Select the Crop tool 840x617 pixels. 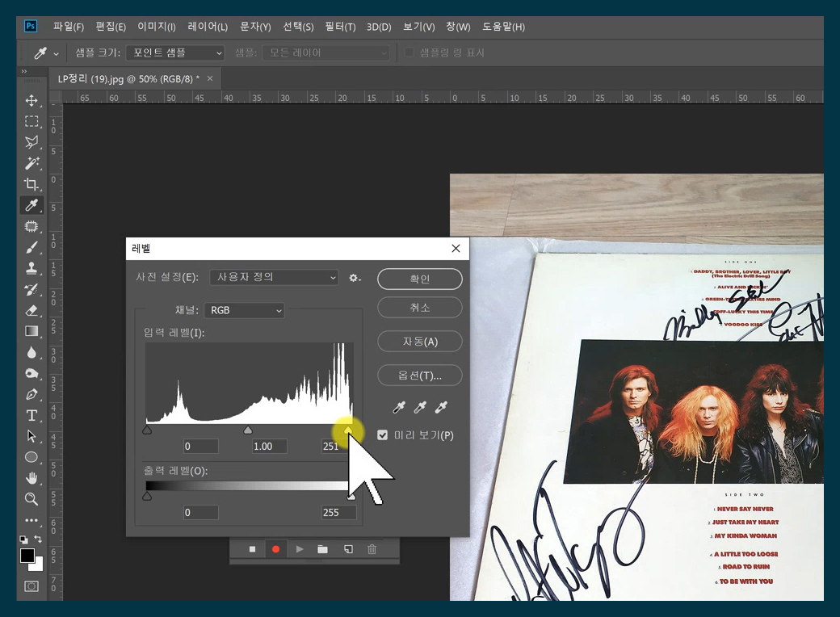(31, 184)
